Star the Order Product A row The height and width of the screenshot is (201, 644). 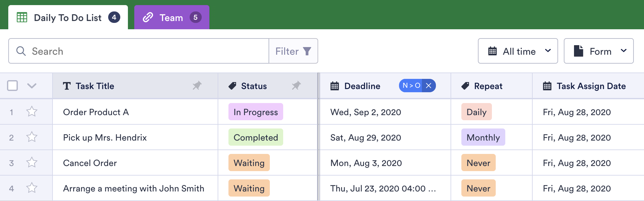[32, 112]
